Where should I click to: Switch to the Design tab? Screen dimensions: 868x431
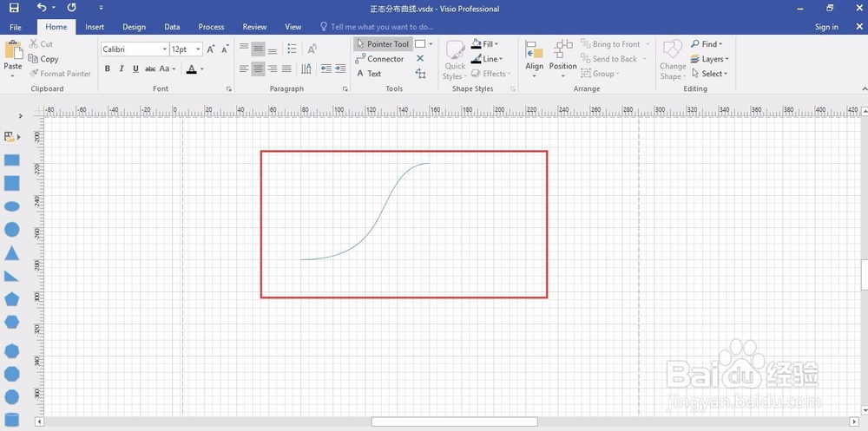(134, 27)
